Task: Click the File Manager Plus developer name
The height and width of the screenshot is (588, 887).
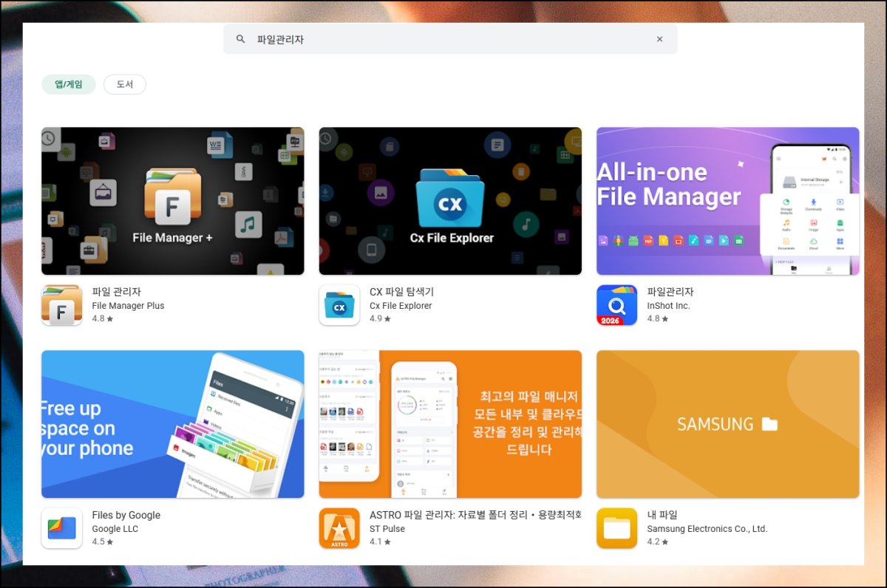Action: click(x=128, y=306)
